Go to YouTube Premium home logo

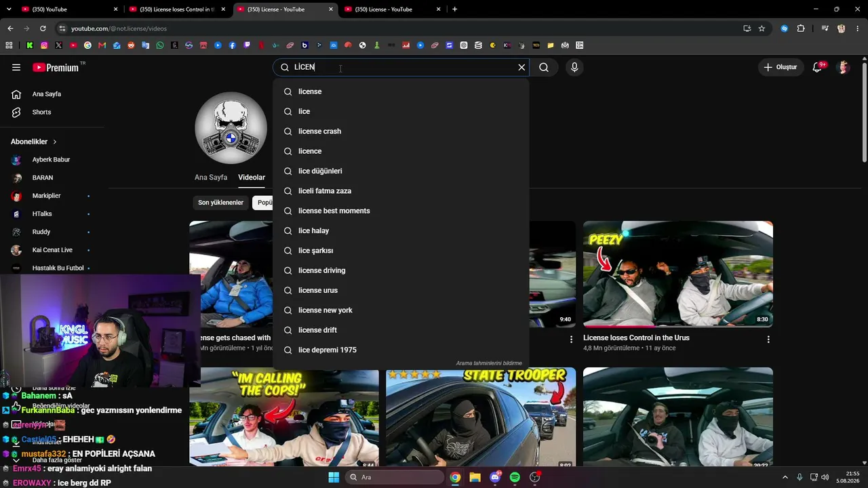coord(56,67)
